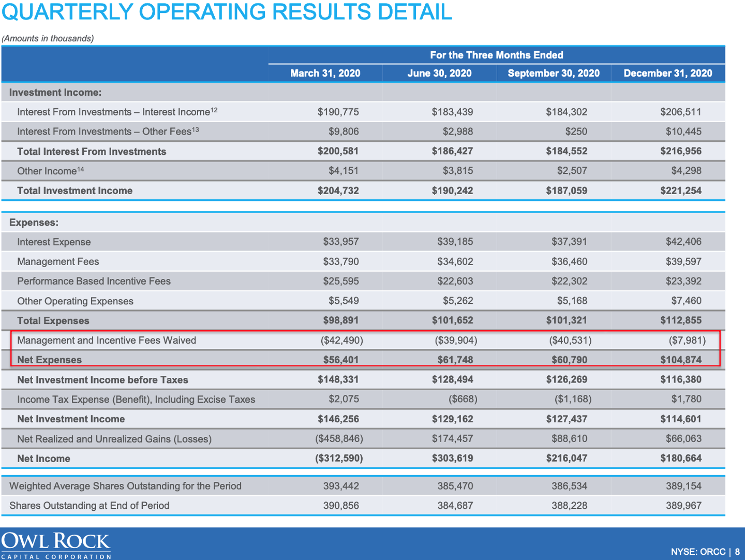This screenshot has width=745, height=560.
Task: Click the ($458,846) realized and unrealized loss value
Action: coord(339,439)
